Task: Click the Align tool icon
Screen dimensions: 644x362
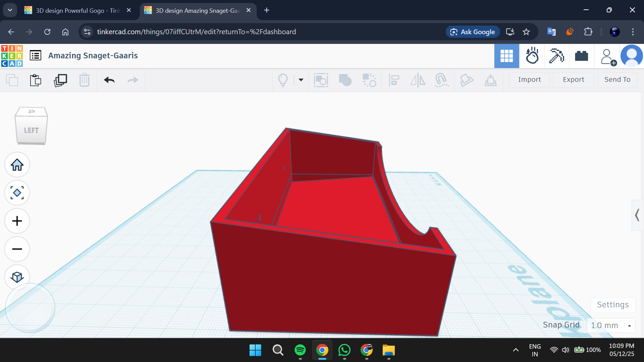Action: tap(394, 80)
